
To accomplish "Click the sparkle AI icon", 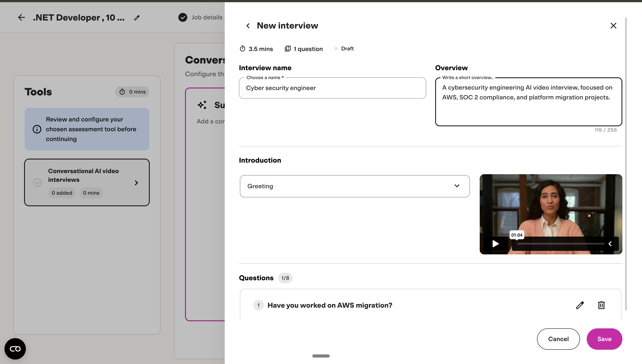I will (x=202, y=105).
